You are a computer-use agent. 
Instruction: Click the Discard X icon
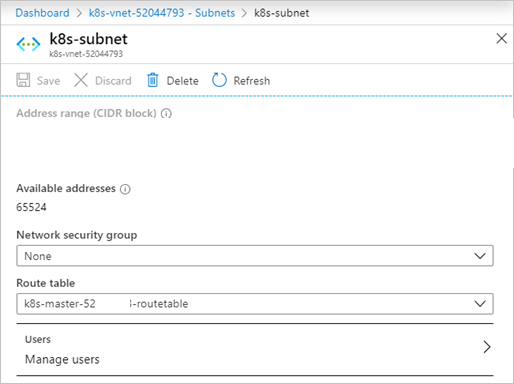click(x=81, y=80)
